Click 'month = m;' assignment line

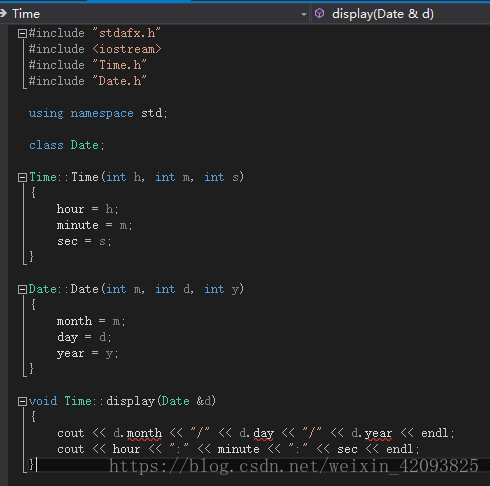[x=91, y=321]
